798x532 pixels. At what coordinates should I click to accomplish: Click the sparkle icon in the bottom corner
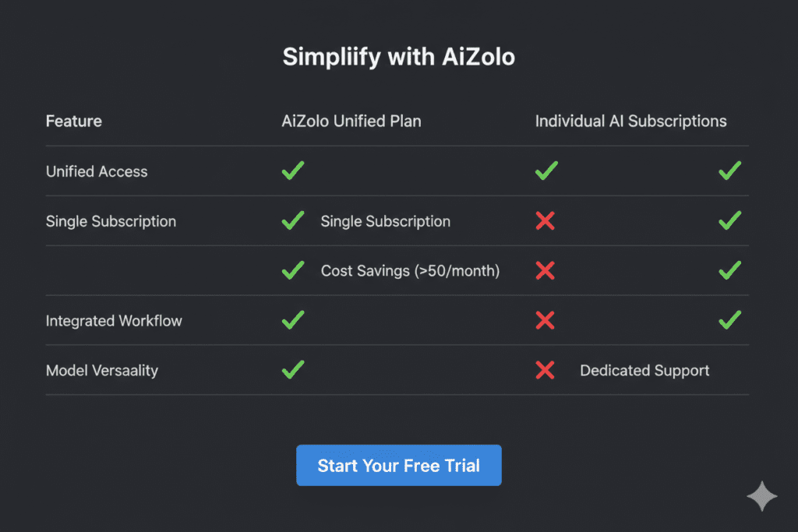tap(762, 496)
